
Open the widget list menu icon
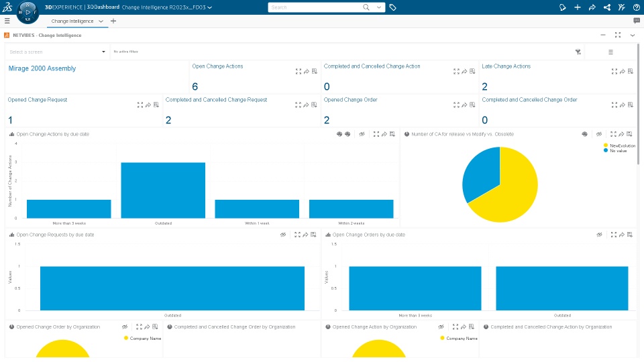[x=610, y=52]
